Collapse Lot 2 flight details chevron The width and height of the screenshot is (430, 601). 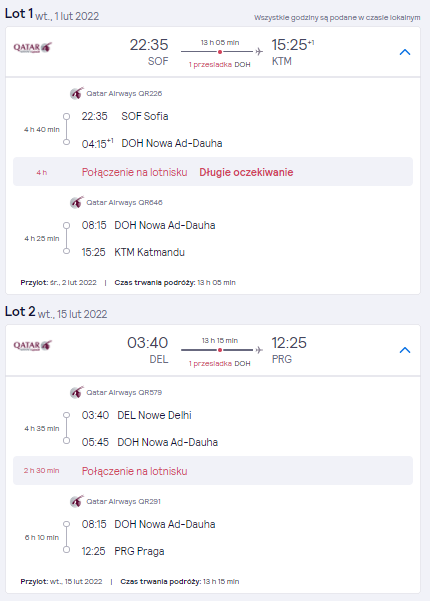click(405, 350)
